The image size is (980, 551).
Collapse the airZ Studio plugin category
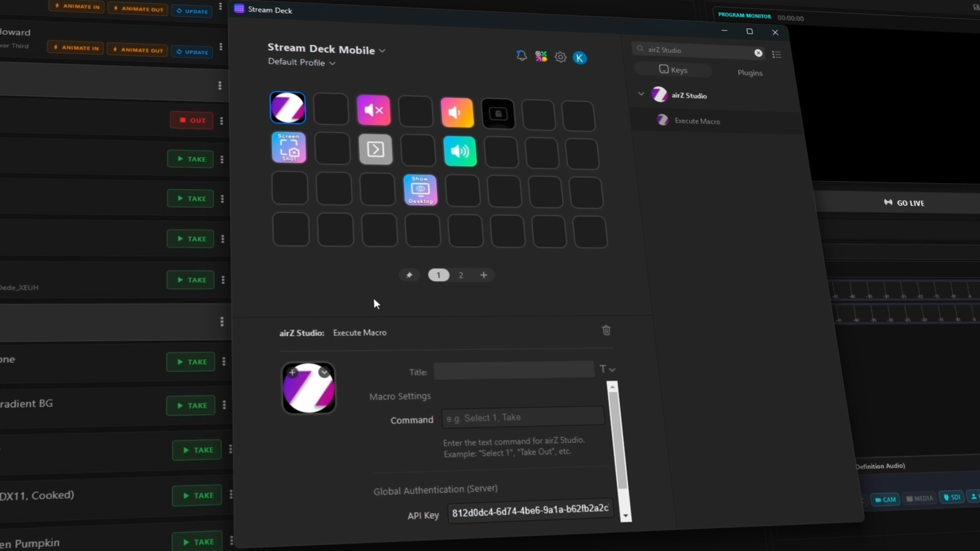click(x=641, y=94)
